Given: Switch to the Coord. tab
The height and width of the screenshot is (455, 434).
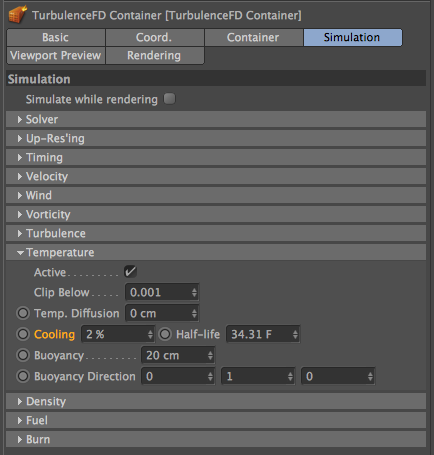Looking at the screenshot, I should [154, 37].
